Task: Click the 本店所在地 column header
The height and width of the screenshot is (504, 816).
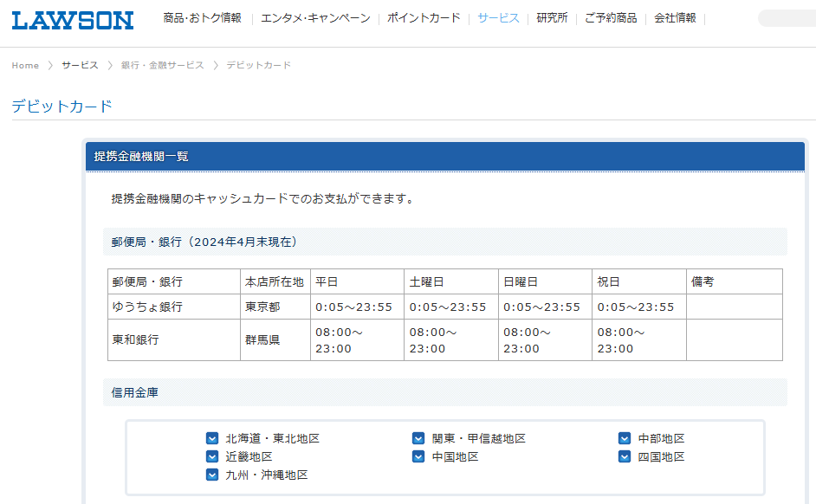Action: (x=275, y=282)
